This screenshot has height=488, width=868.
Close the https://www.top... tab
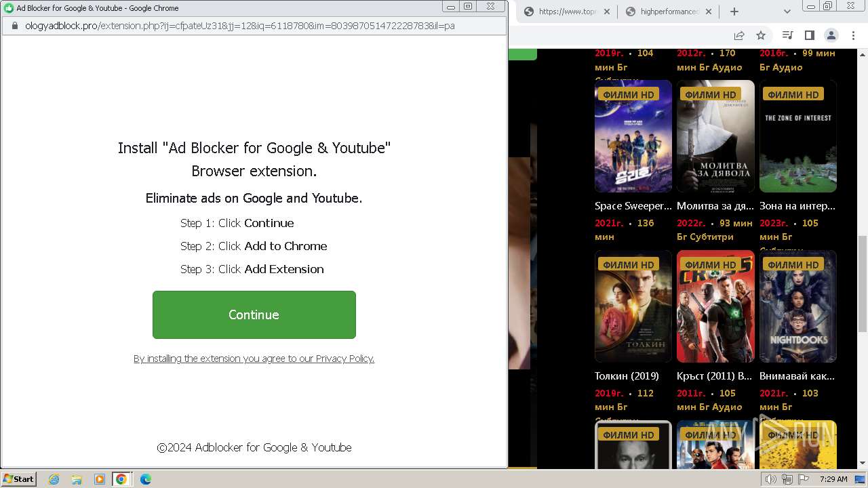(x=606, y=12)
